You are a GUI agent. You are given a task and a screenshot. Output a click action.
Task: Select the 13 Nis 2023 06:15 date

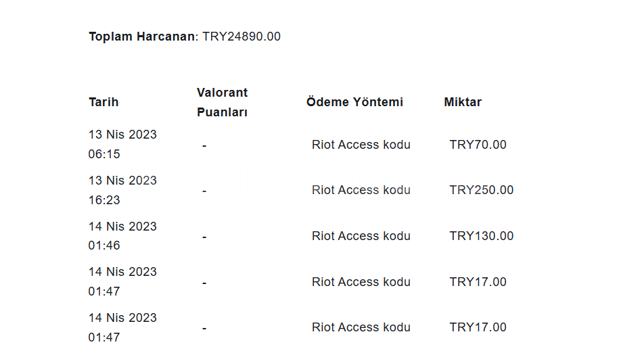point(122,144)
